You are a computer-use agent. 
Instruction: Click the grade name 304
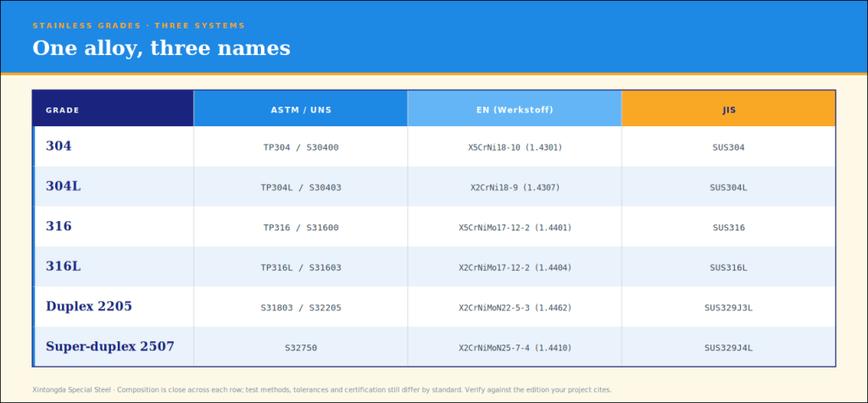pyautogui.click(x=58, y=146)
